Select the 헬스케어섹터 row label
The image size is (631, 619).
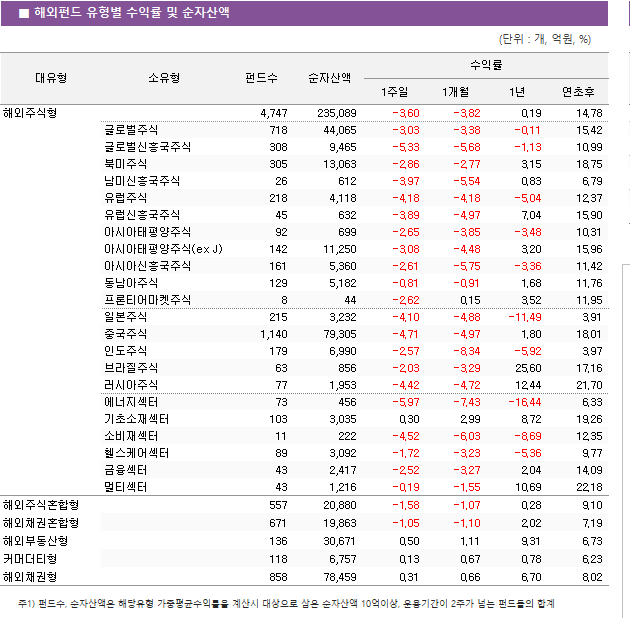(136, 453)
